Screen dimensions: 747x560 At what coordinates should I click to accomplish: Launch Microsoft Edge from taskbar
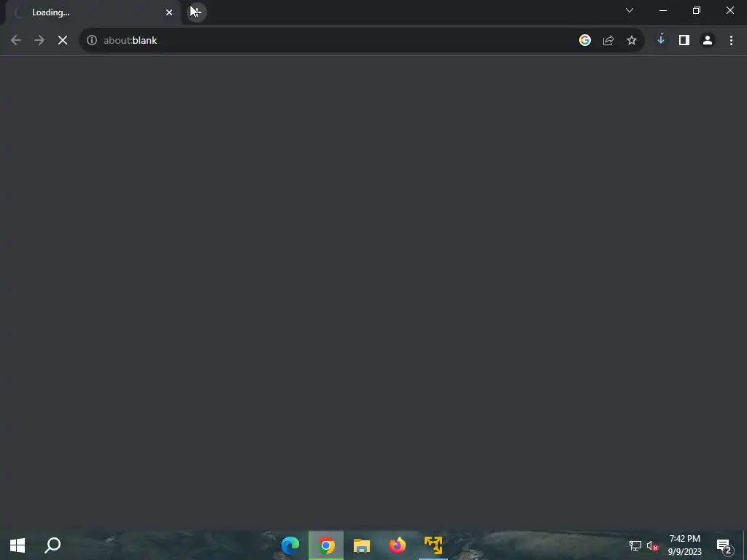[x=290, y=545]
